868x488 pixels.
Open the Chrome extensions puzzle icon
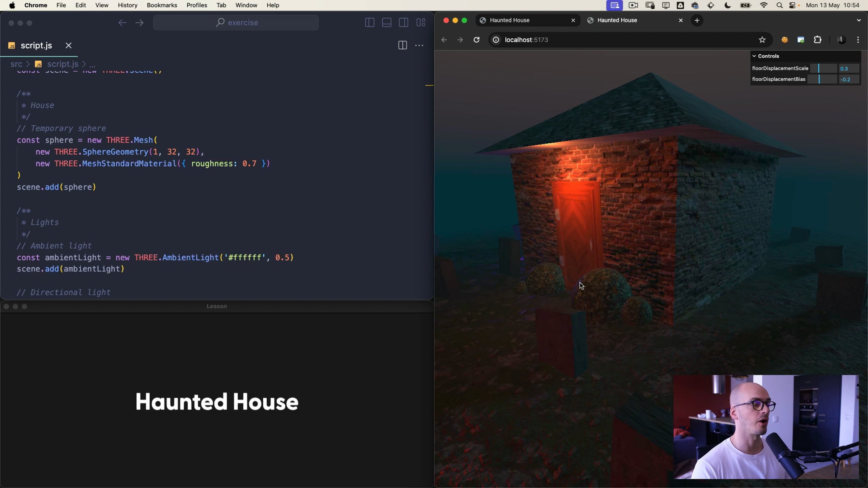(817, 40)
